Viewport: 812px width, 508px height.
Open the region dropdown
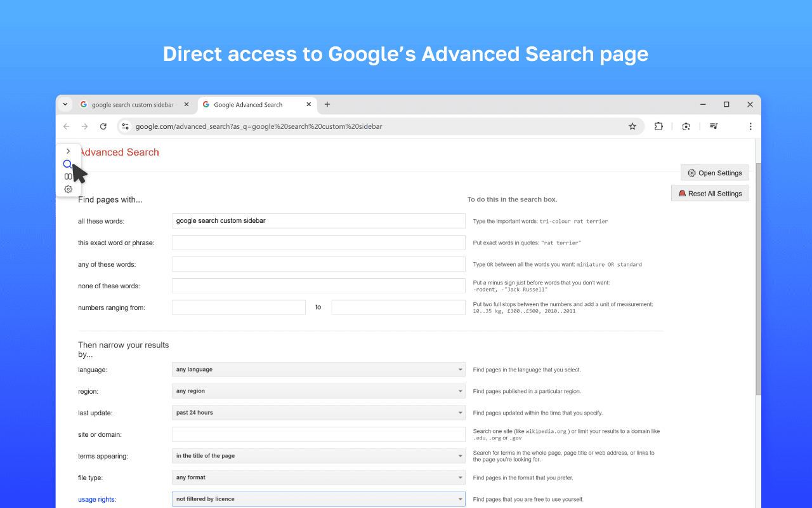coord(318,391)
